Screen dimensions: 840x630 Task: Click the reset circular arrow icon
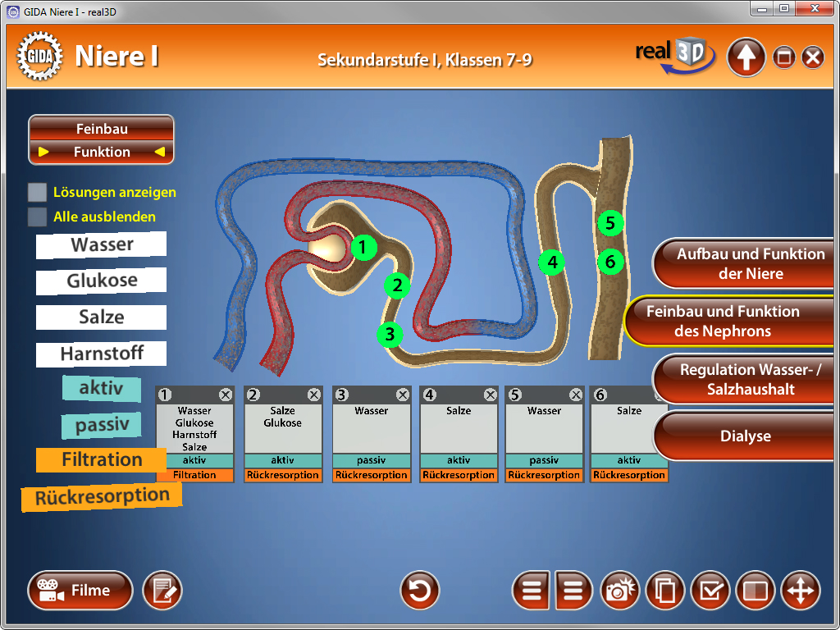pyautogui.click(x=420, y=591)
